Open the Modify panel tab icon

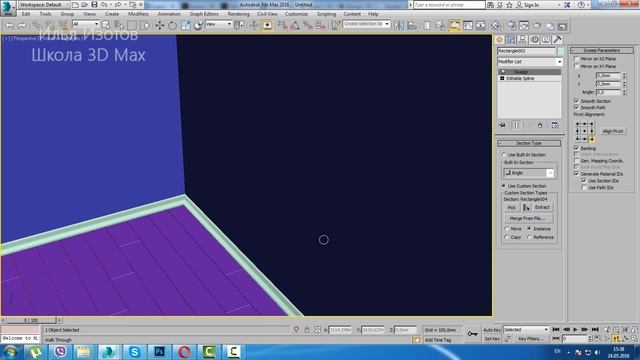(511, 40)
